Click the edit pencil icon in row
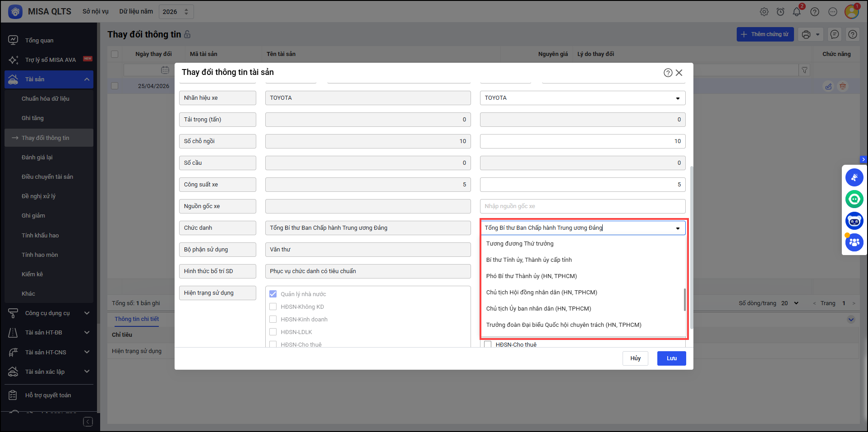 (x=828, y=86)
